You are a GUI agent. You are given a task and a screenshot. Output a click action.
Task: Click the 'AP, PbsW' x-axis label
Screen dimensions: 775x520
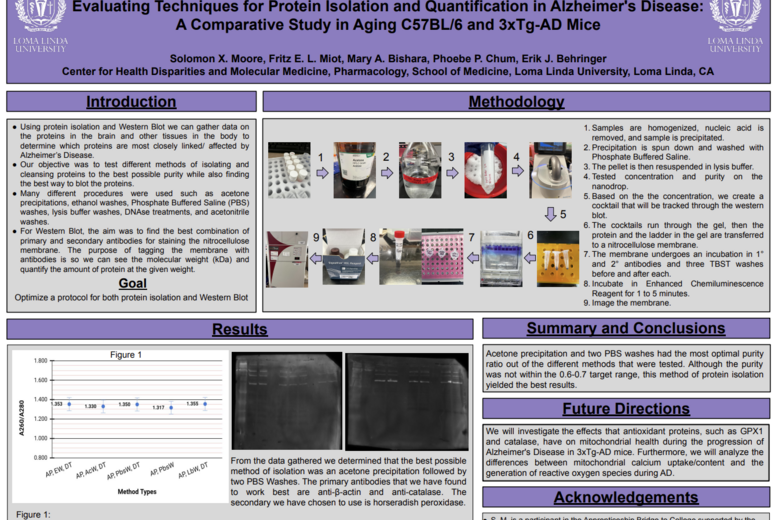pos(162,470)
